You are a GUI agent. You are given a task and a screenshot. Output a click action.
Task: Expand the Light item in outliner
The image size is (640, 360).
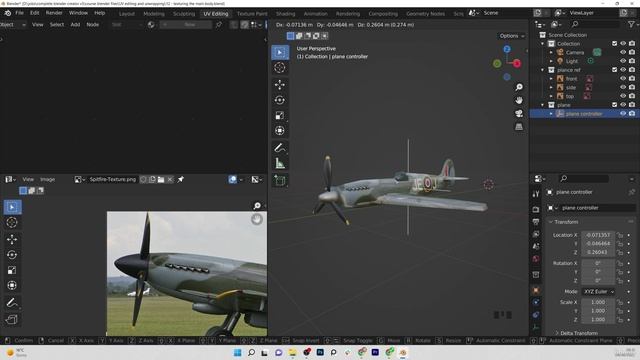pos(551,61)
